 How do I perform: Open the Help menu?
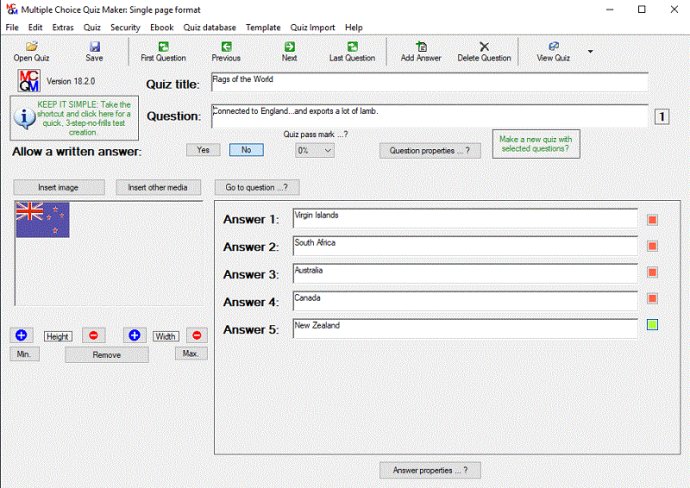pos(354,27)
